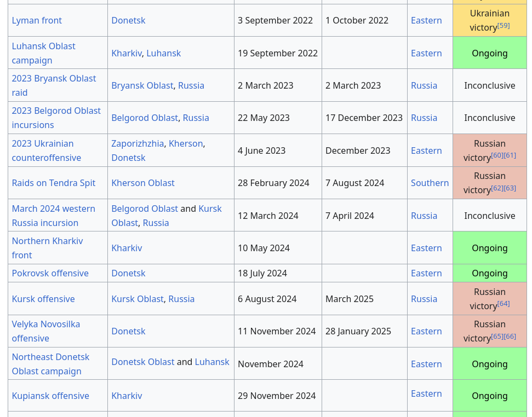The height and width of the screenshot is (417, 532).
Task: Open 2023 Bryansk Oblast raid link
Action: (x=54, y=85)
